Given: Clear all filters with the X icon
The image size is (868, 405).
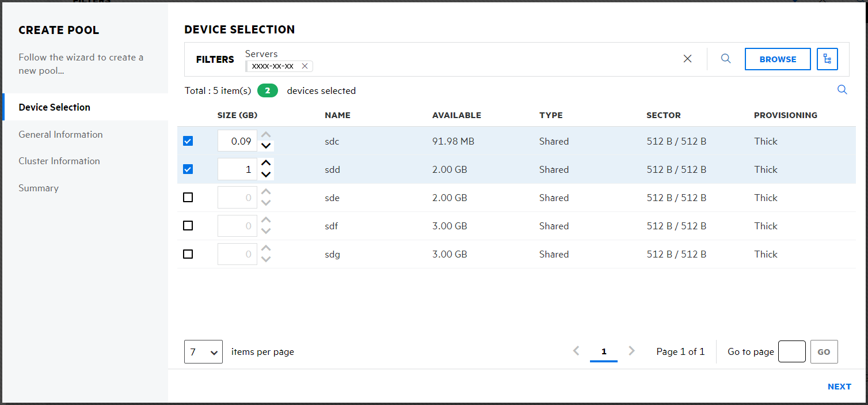Looking at the screenshot, I should coord(687,59).
